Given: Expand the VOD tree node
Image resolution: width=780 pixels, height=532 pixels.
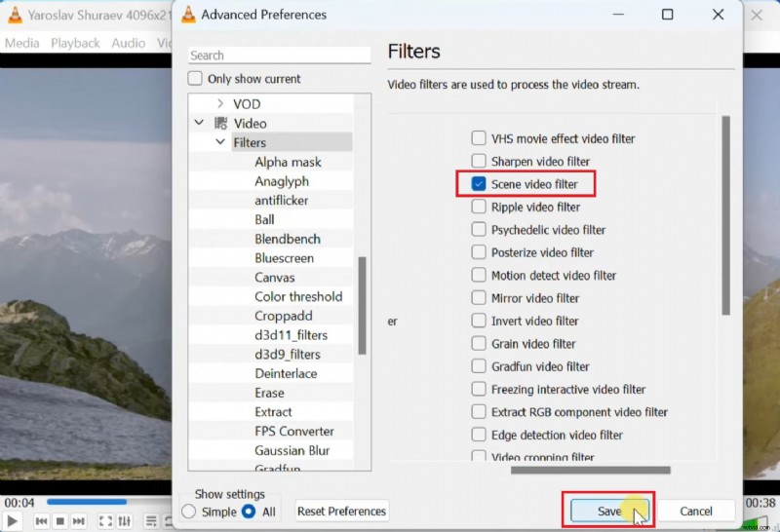Looking at the screenshot, I should click(220, 104).
